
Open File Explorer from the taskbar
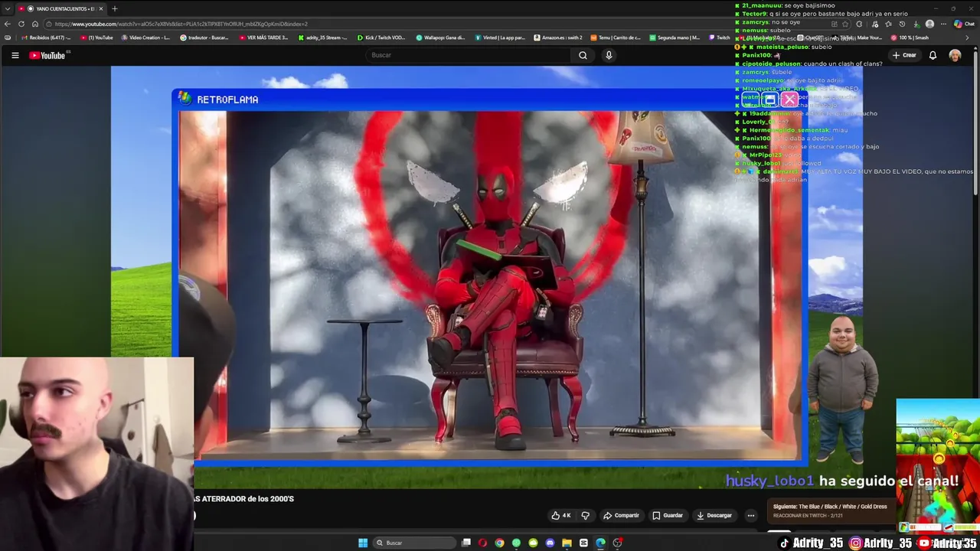tap(567, 543)
